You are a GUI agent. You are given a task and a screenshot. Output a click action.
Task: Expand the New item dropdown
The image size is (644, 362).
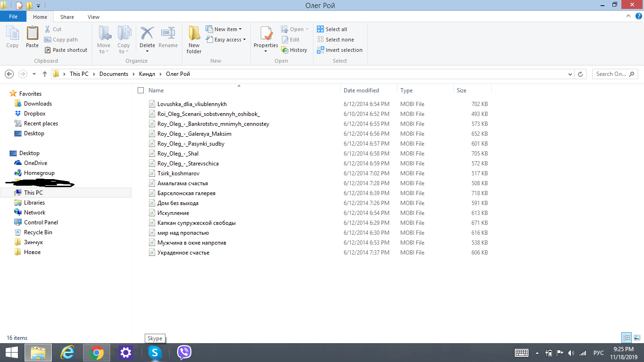[228, 29]
